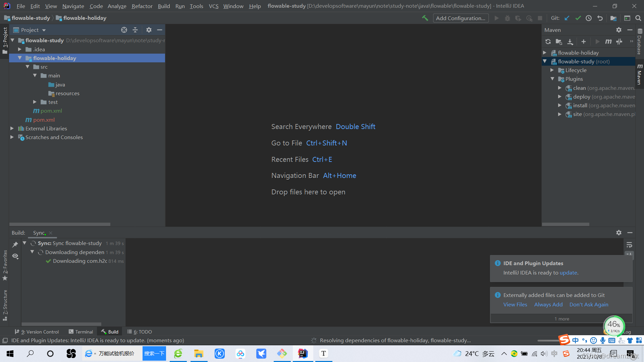Viewport: 644px width, 362px height.
Task: Switch to the Terminal tab
Action: pyautogui.click(x=80, y=332)
